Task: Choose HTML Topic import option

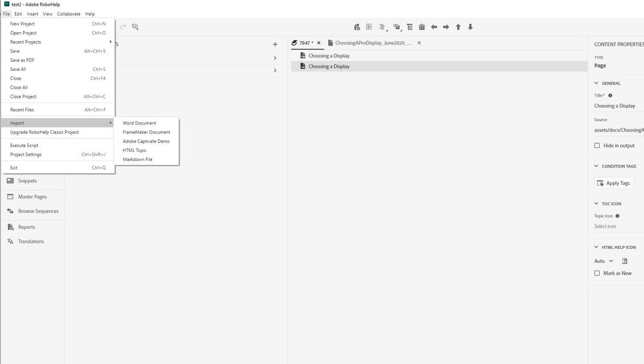Action: [134, 150]
